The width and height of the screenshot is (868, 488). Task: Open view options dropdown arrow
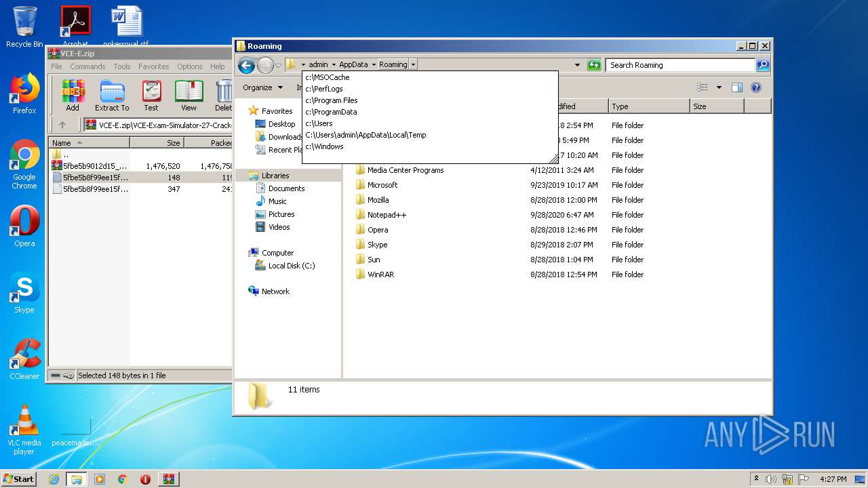[719, 87]
